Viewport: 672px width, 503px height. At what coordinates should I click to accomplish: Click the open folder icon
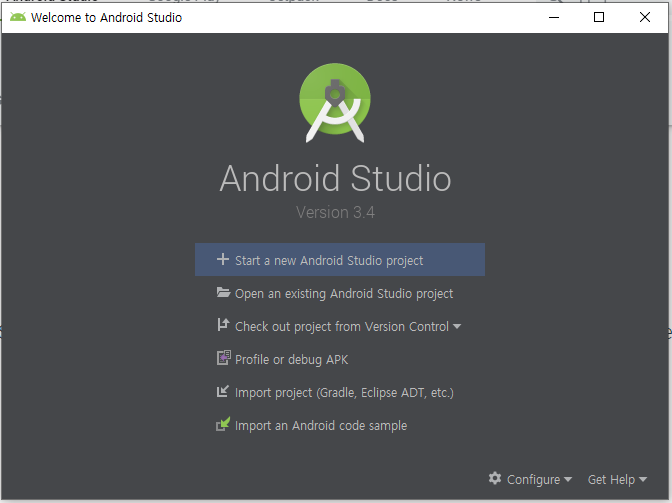coord(223,293)
